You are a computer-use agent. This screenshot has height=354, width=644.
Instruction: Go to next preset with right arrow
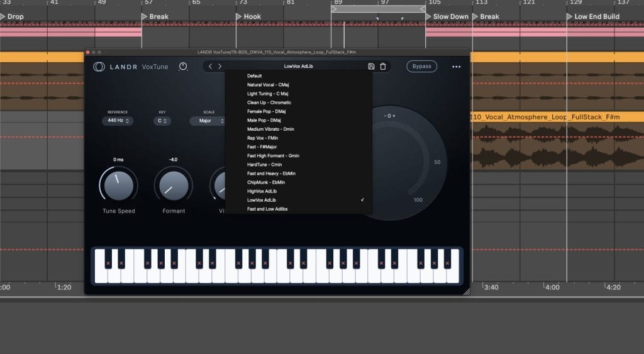pyautogui.click(x=219, y=66)
